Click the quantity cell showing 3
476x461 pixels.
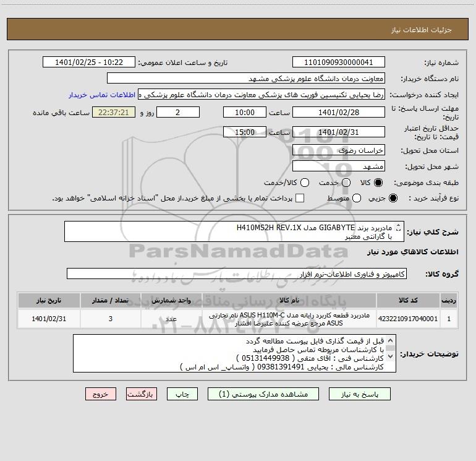111,319
